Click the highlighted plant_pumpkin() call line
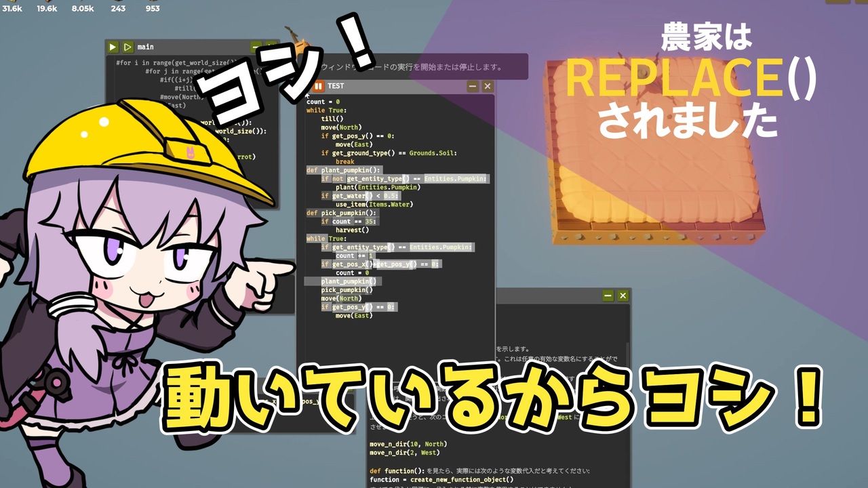This screenshot has height=488, width=868. point(349,281)
